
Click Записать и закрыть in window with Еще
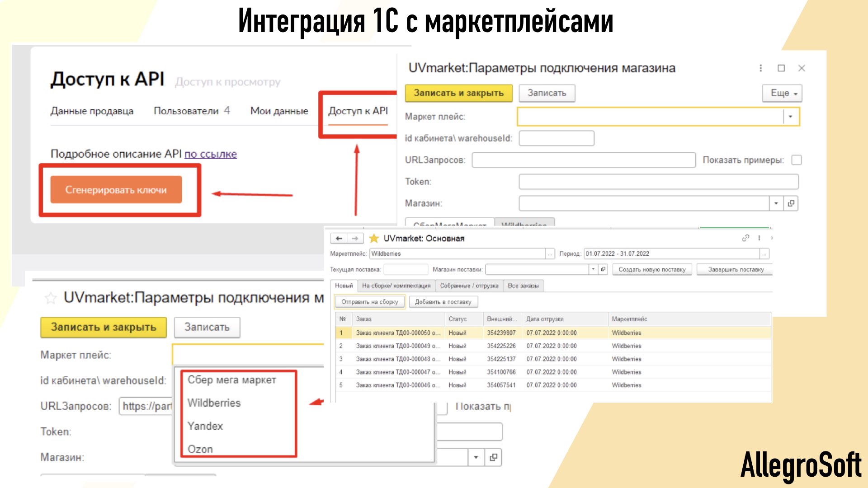[x=458, y=93]
